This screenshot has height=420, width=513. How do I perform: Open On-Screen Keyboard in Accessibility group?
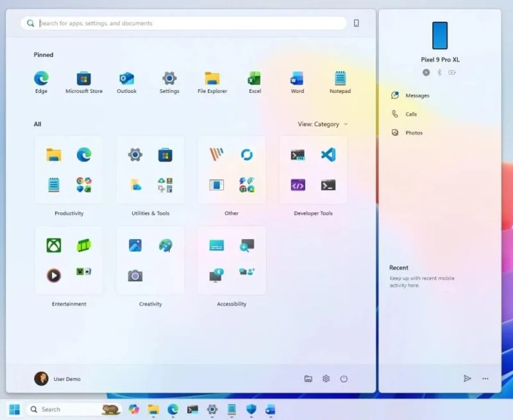pos(216,246)
